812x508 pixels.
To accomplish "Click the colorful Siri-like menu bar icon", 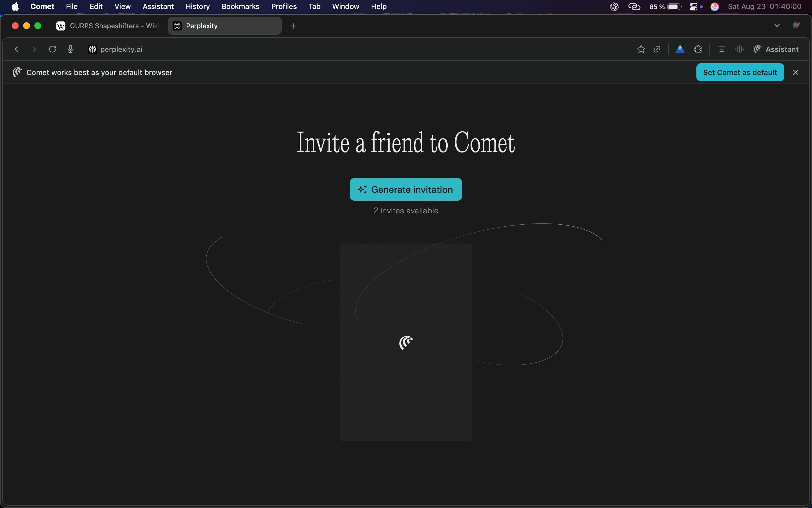I will pos(715,6).
